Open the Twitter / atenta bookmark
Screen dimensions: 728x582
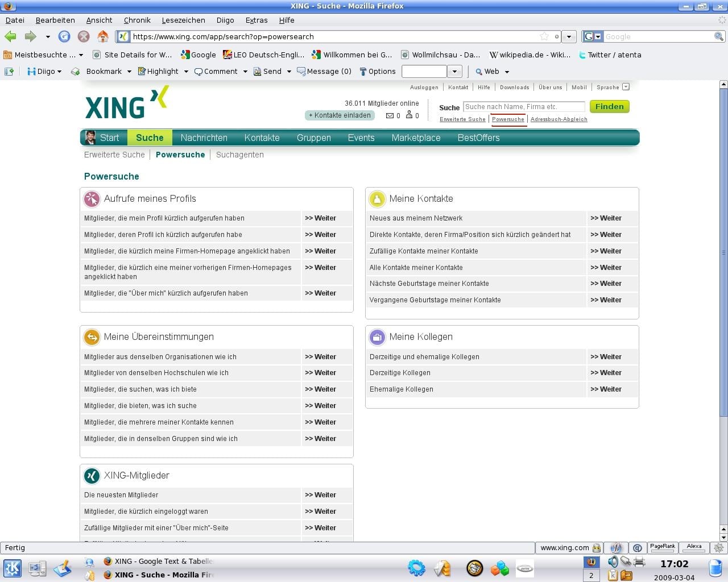[x=609, y=55]
